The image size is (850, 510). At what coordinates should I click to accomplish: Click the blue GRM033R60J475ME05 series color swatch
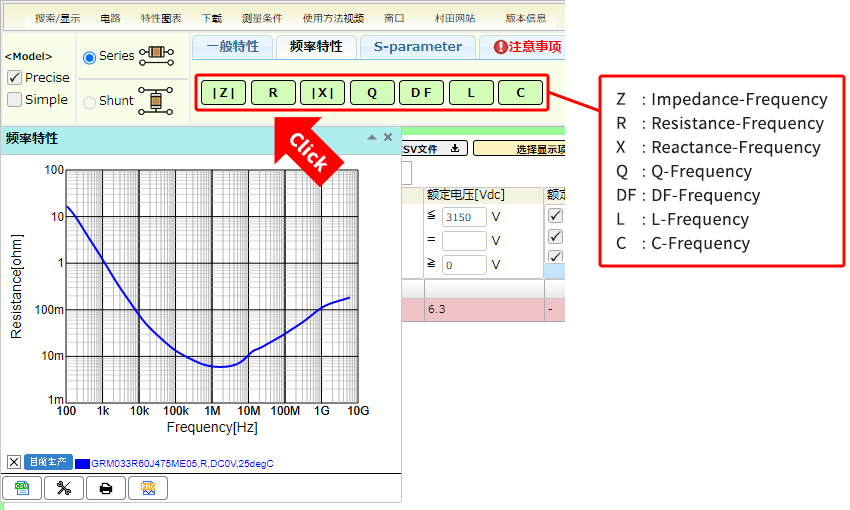tap(82, 463)
